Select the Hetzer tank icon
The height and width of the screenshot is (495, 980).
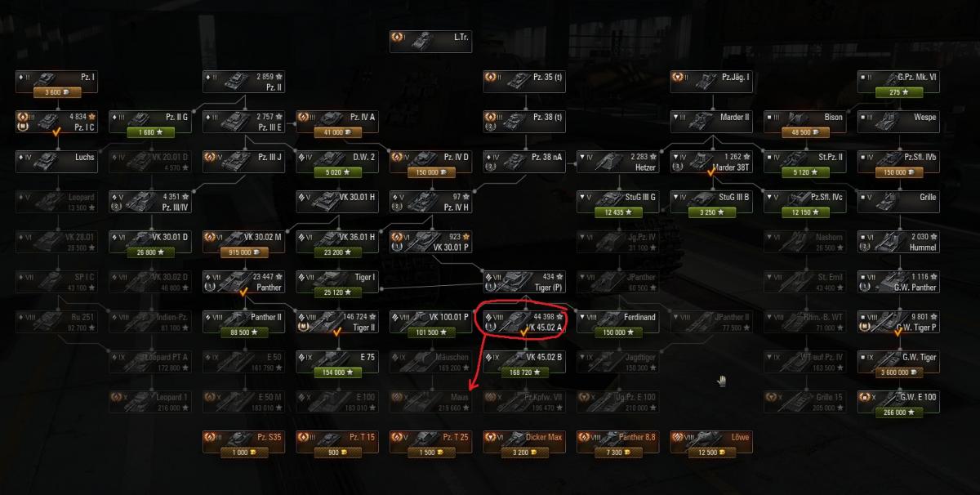(x=617, y=161)
